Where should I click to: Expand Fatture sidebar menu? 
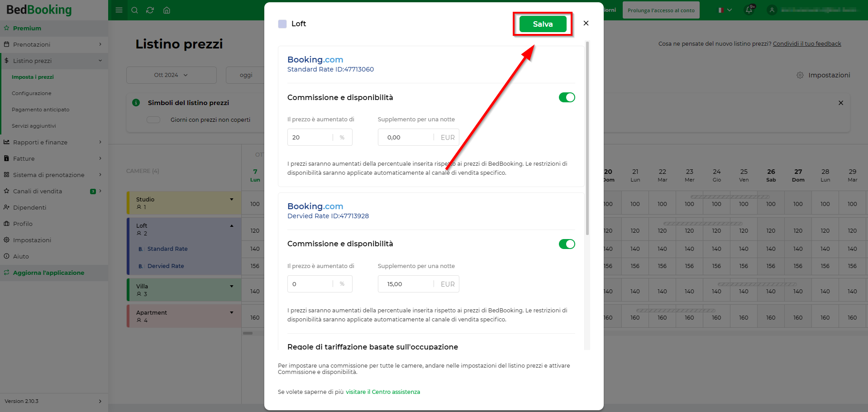[53, 158]
